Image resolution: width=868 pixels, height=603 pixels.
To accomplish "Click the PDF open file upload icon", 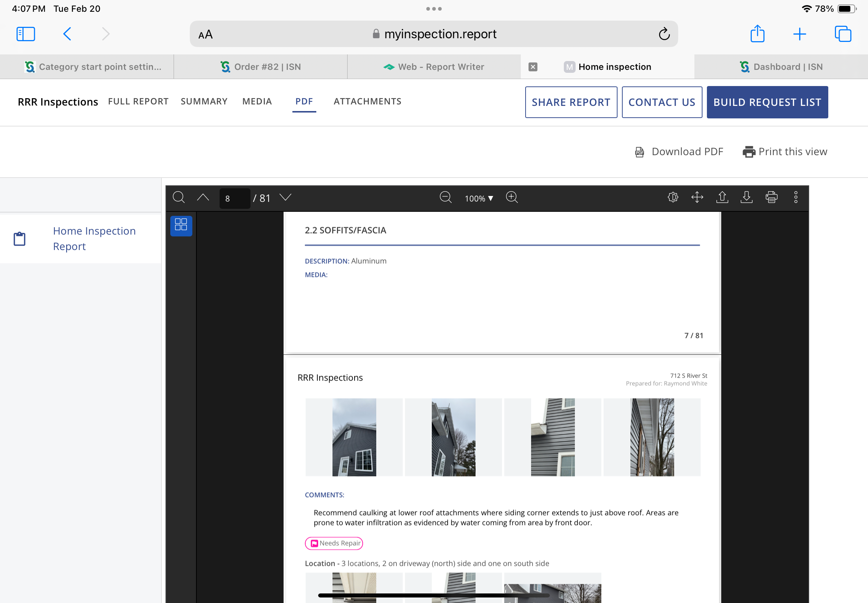I will (722, 197).
